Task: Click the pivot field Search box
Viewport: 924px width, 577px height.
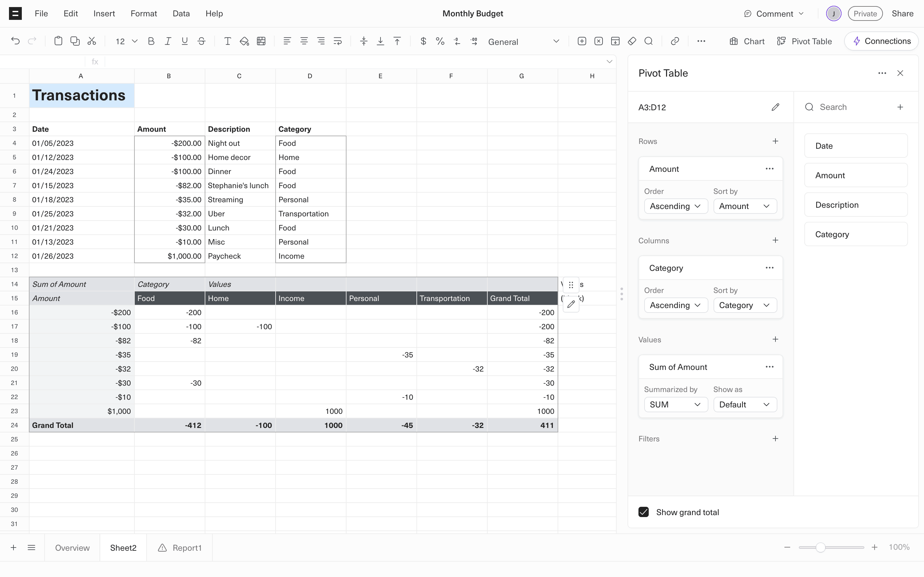Action: point(851,107)
